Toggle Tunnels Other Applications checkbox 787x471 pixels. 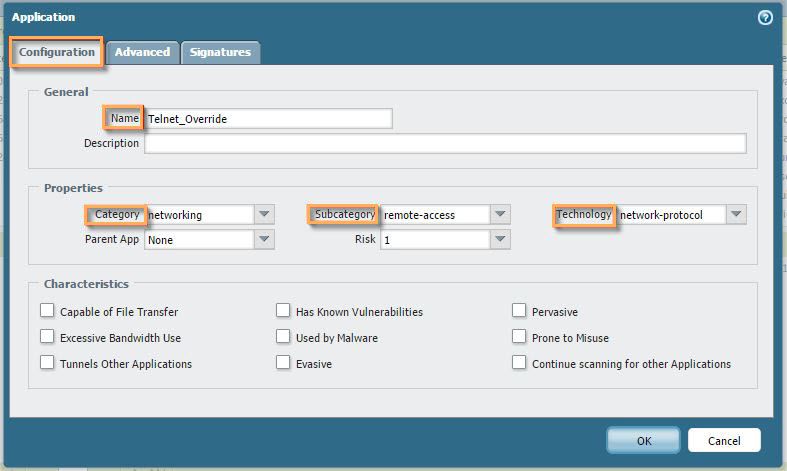point(47,363)
